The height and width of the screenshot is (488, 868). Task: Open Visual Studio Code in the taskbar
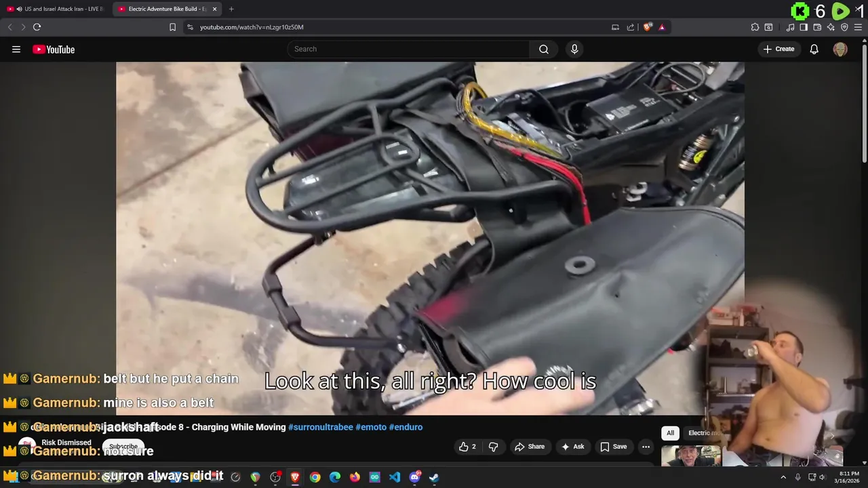click(395, 477)
